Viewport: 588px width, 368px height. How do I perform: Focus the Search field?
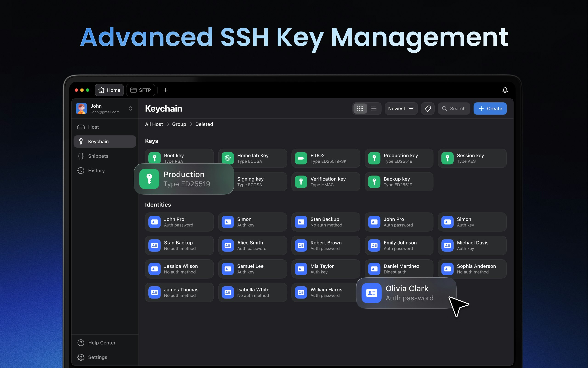pos(454,109)
